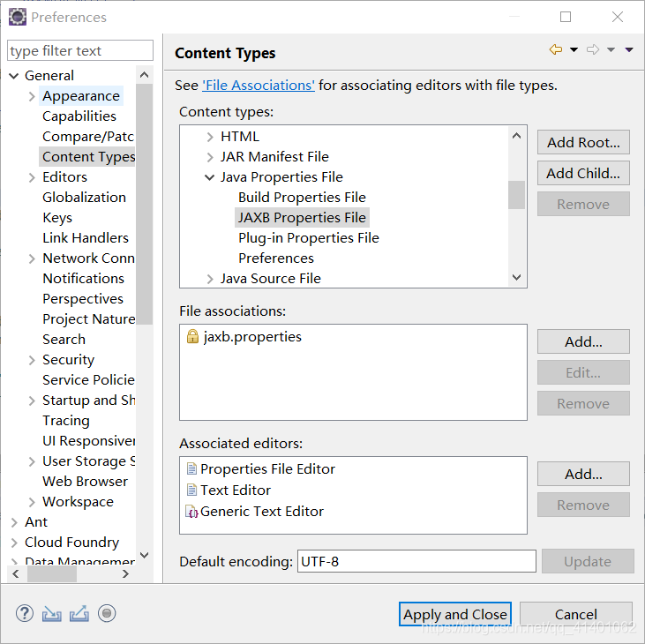Open the 'File Associations' link
Viewport: 645px width, 644px height.
(x=259, y=85)
